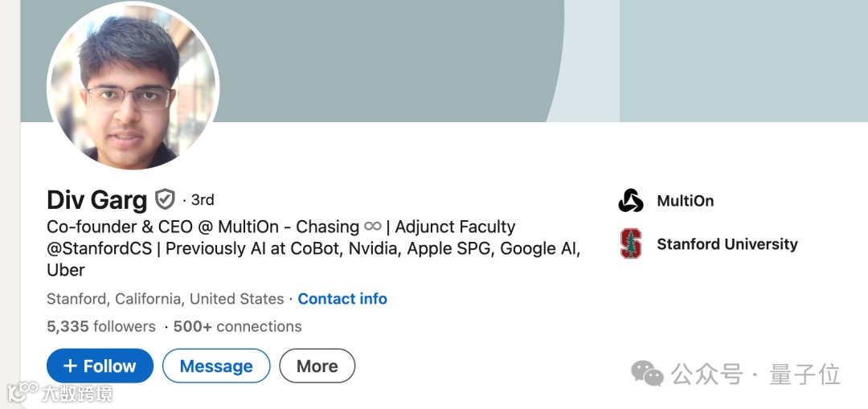Click the verified shield badge next to Div Garg
Viewport: 868px width, 409px height.
click(165, 199)
